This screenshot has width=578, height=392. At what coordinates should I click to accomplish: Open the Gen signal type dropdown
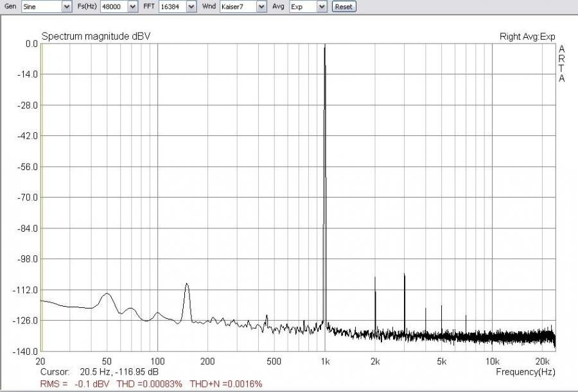[46, 6]
